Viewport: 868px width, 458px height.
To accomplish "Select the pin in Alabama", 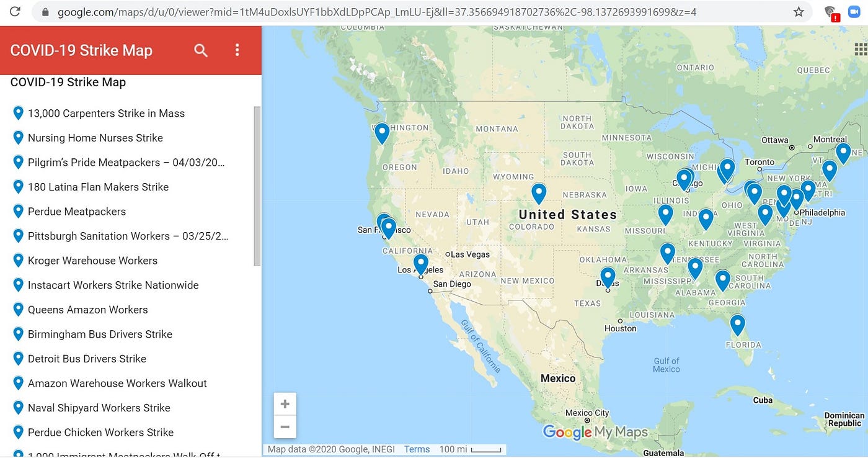I will pyautogui.click(x=695, y=268).
